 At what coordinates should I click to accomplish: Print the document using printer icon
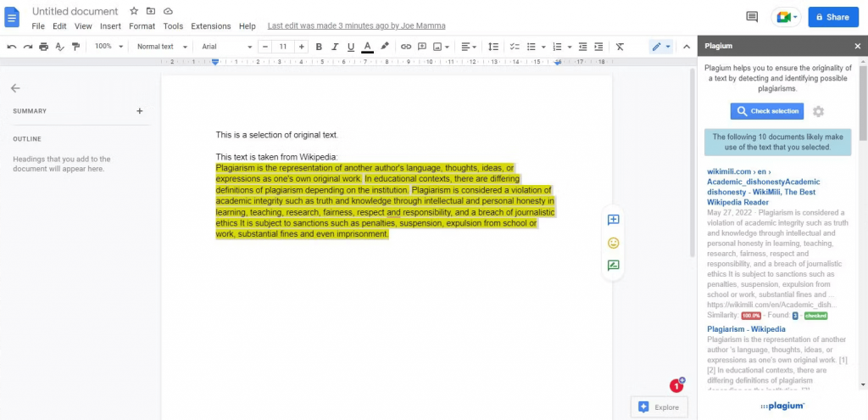pyautogui.click(x=43, y=47)
